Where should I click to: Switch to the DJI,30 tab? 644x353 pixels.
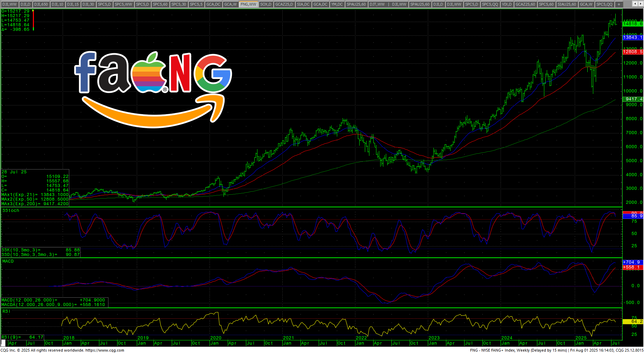click(x=88, y=4)
